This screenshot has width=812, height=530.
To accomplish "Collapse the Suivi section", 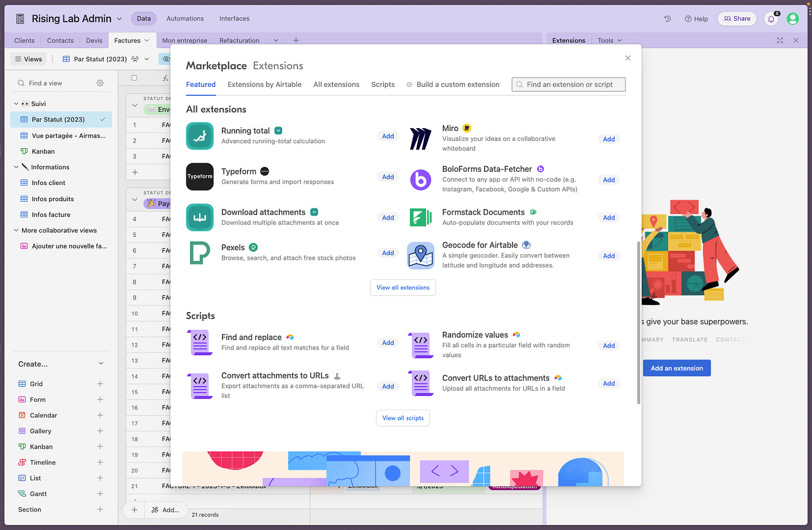I will click(16, 104).
